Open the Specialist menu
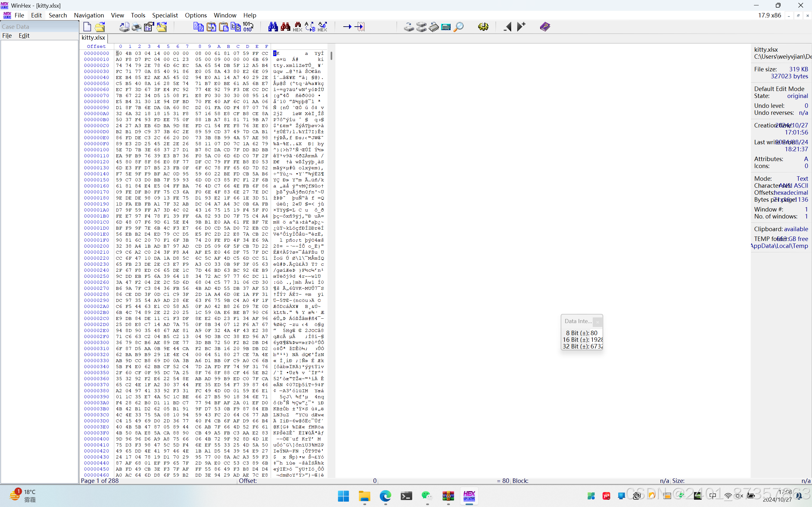The height and width of the screenshot is (507, 812). pyautogui.click(x=165, y=15)
